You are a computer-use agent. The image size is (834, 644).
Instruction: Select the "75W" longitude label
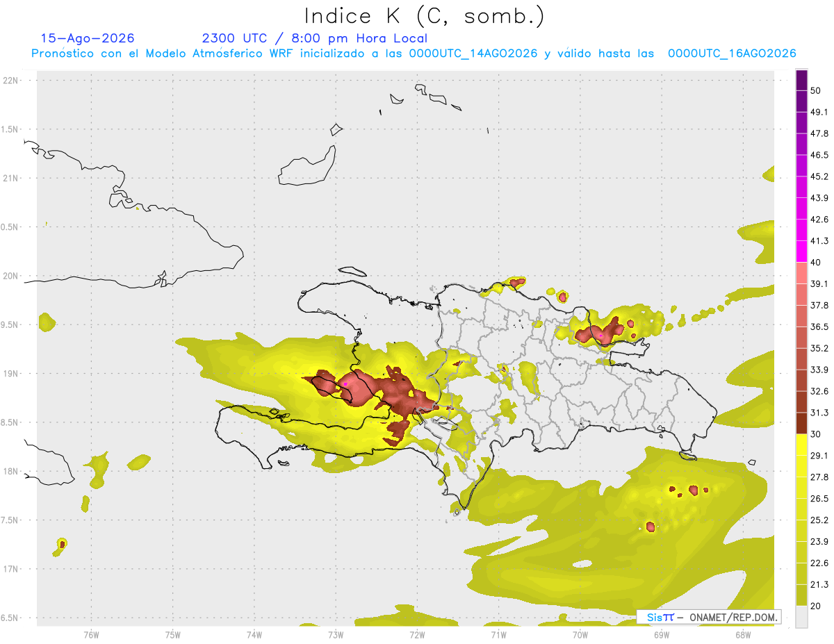coord(172,635)
